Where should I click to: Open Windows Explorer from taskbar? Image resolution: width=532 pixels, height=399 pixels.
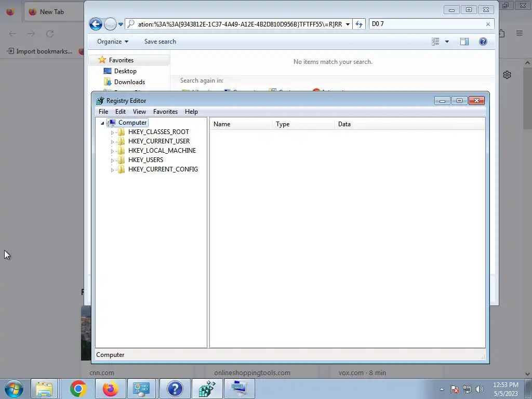(x=44, y=389)
